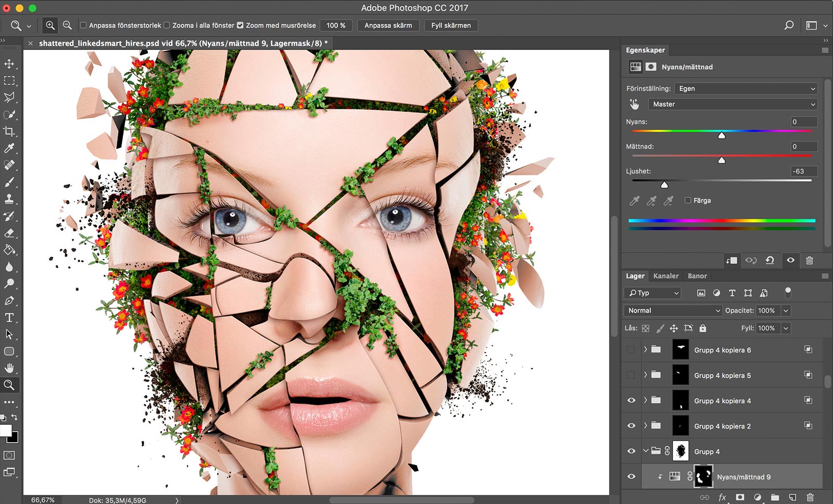Select the Eraser tool
This screenshot has width=833, height=504.
(x=9, y=233)
